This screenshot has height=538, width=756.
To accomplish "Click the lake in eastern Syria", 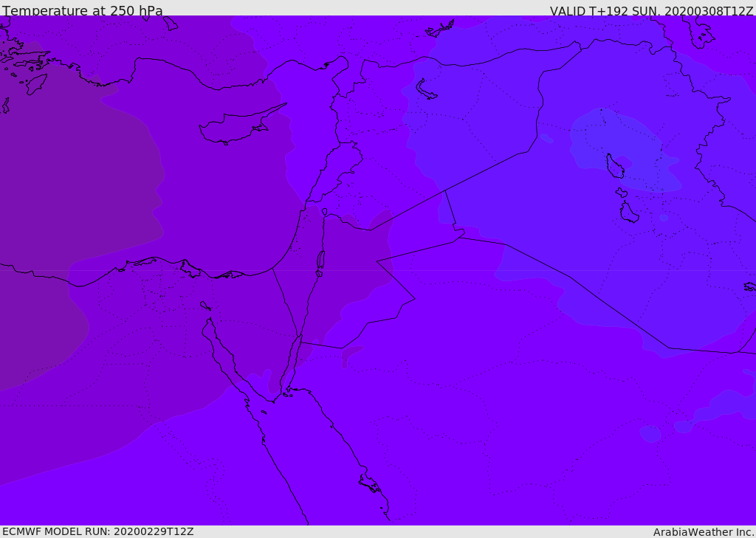I will point(426,89).
